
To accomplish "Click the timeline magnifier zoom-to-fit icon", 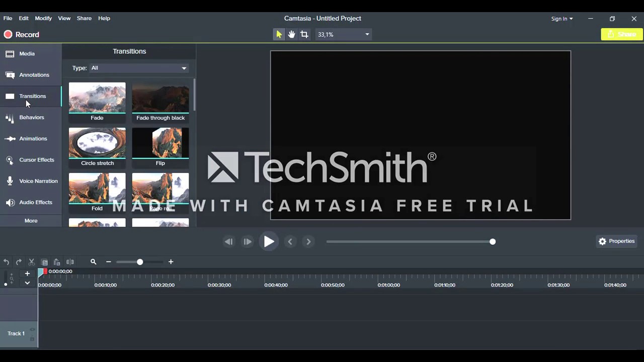I will [93, 262].
